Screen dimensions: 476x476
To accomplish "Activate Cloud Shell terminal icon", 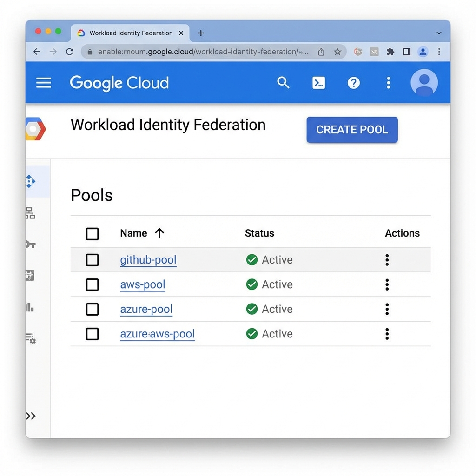I will pyautogui.click(x=318, y=83).
